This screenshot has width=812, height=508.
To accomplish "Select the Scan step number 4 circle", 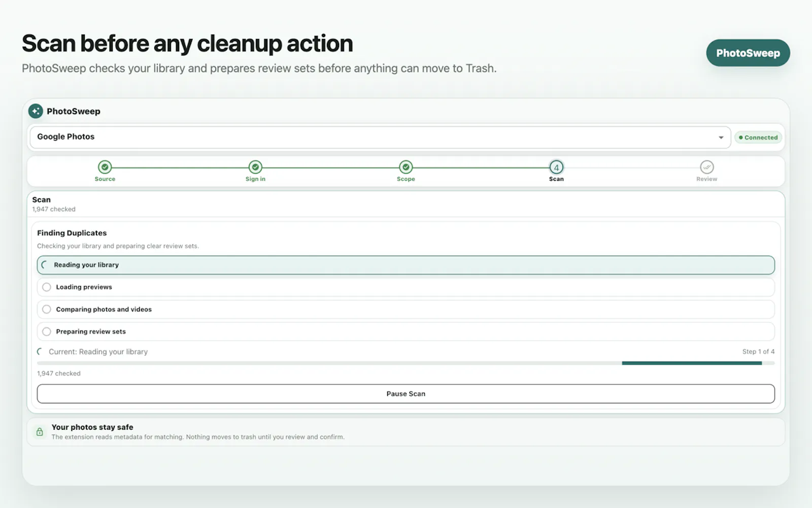I will (x=556, y=167).
